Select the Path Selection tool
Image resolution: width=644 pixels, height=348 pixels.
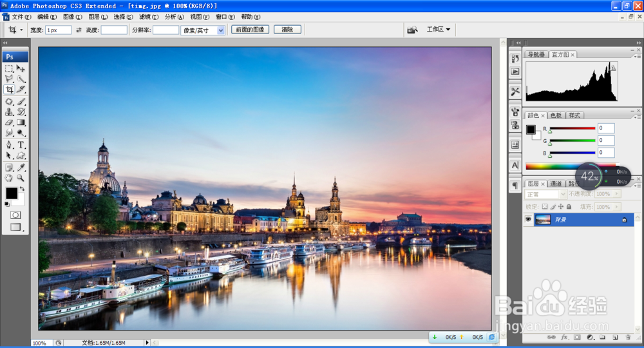click(9, 155)
